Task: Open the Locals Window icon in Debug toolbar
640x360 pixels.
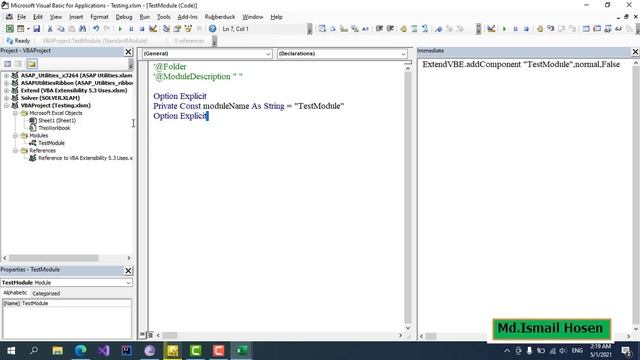Action: coord(586,29)
